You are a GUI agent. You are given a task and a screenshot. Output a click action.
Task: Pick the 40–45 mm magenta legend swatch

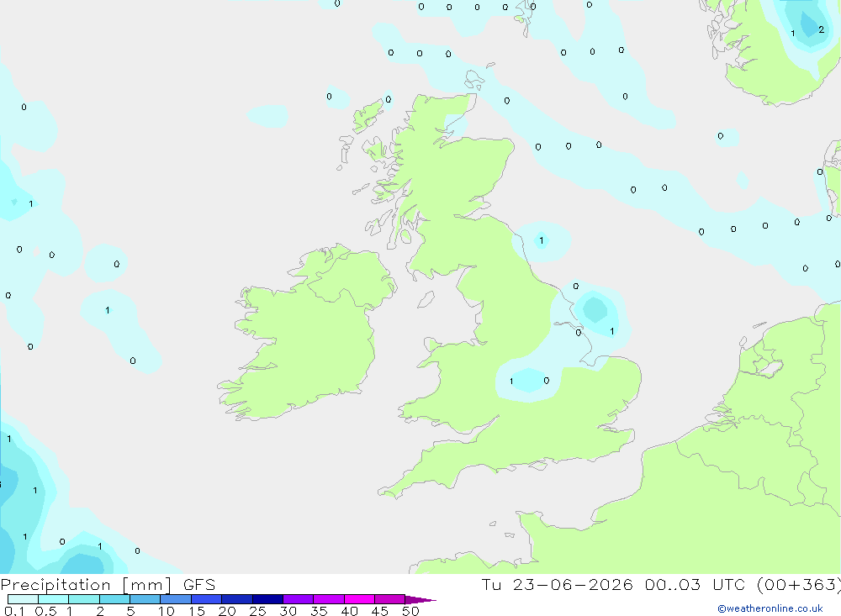(x=359, y=599)
